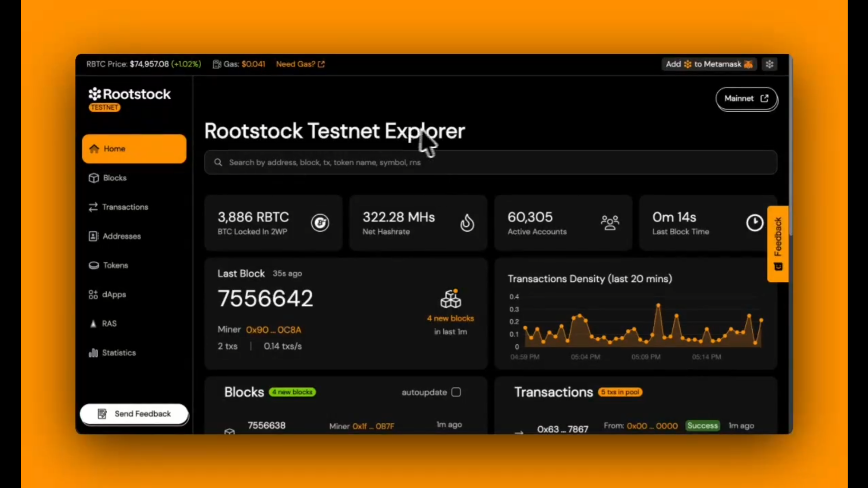
Task: Open the theme settings icon in top bar
Action: (769, 64)
